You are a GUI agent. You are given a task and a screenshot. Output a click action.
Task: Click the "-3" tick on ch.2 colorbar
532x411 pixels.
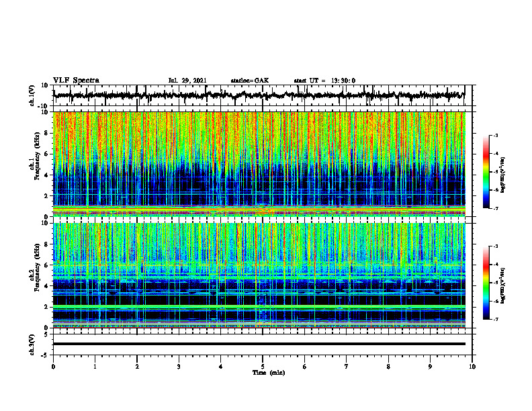tap(495, 246)
